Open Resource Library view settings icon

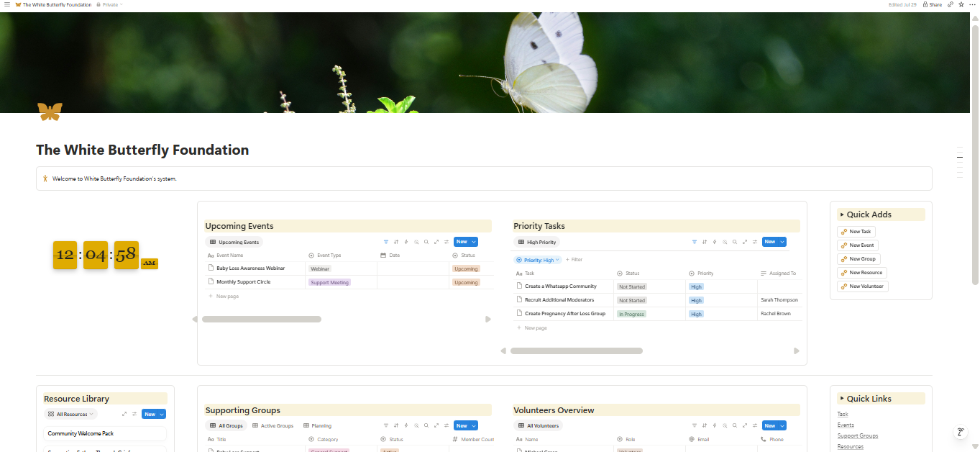[x=134, y=414]
